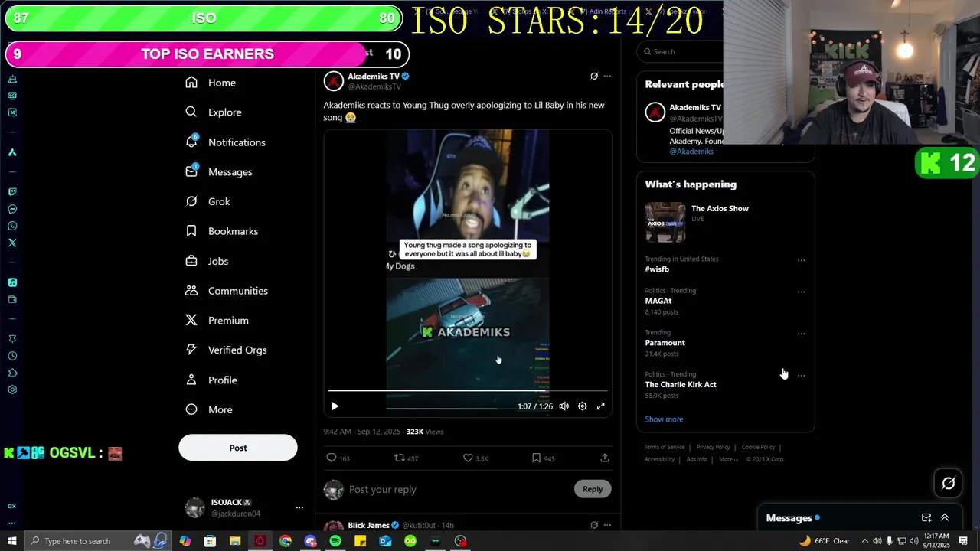This screenshot has height=551, width=980.
Task: Open the Terms of Service link
Action: pyautogui.click(x=665, y=447)
